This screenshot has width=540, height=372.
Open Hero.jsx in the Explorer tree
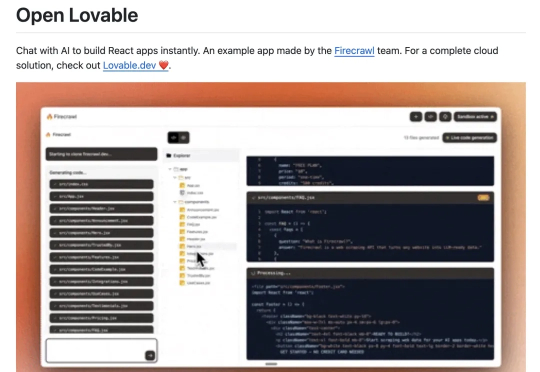click(x=190, y=246)
